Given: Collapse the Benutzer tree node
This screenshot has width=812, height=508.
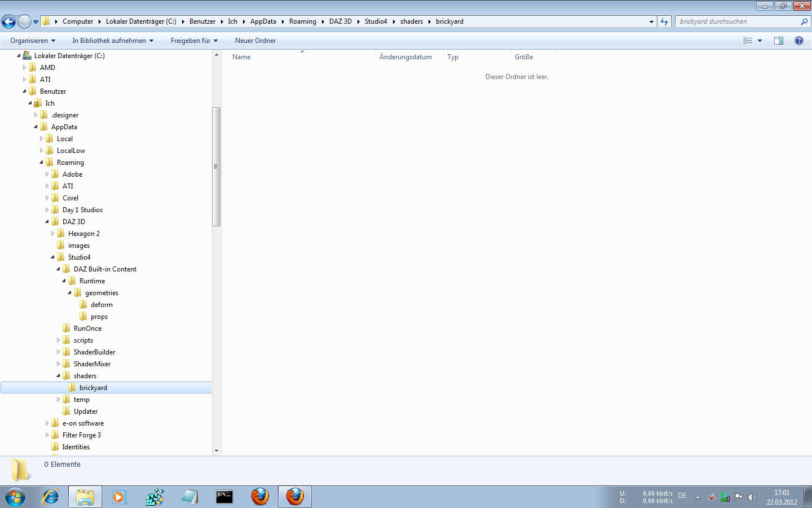Looking at the screenshot, I should (24, 91).
